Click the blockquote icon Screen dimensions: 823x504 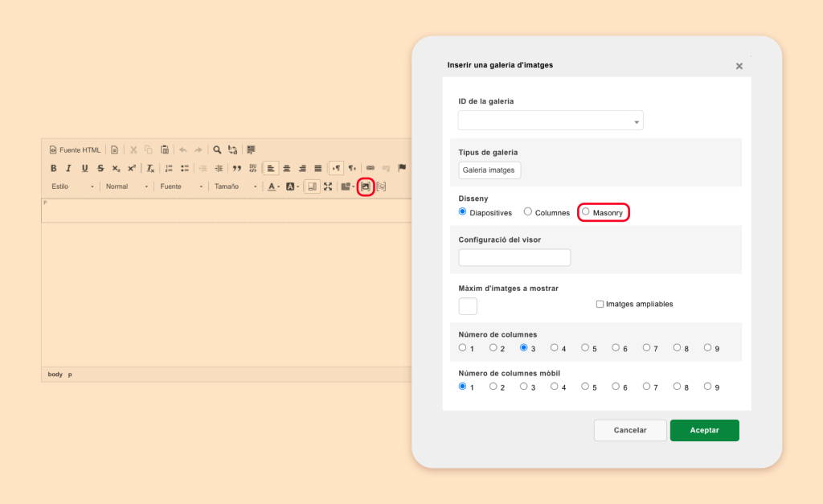pos(237,168)
